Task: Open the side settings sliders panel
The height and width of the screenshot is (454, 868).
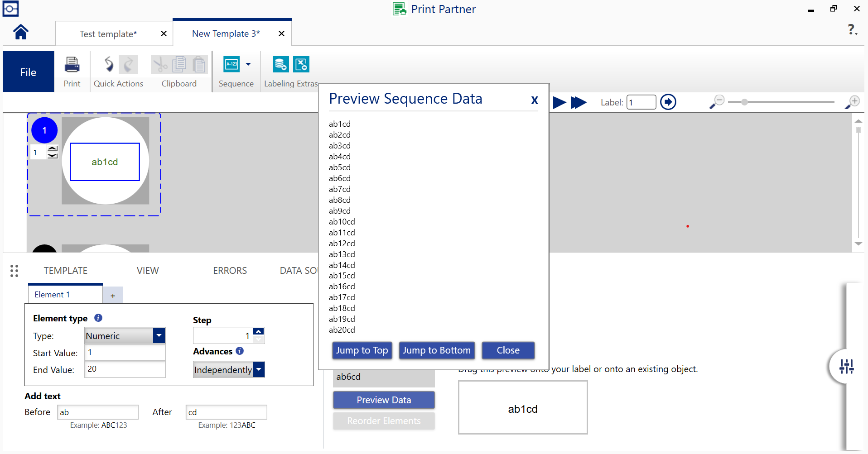Action: coord(846,367)
